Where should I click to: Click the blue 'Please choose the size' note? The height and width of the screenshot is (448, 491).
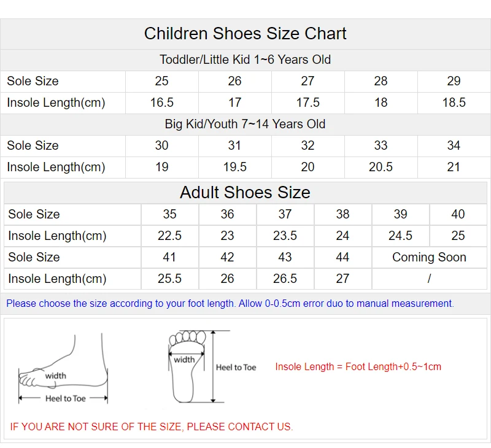pos(230,303)
